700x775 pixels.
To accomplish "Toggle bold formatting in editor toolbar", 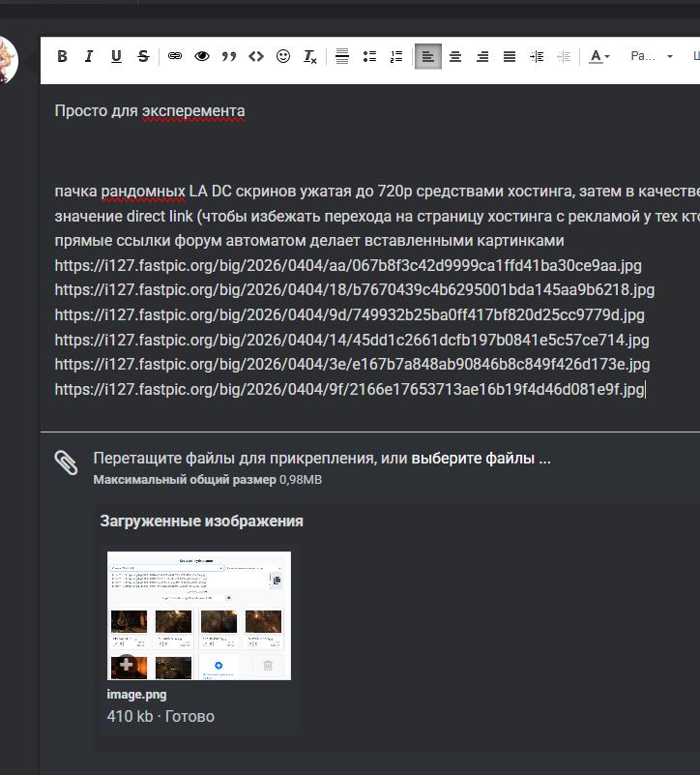I will pyautogui.click(x=62, y=56).
